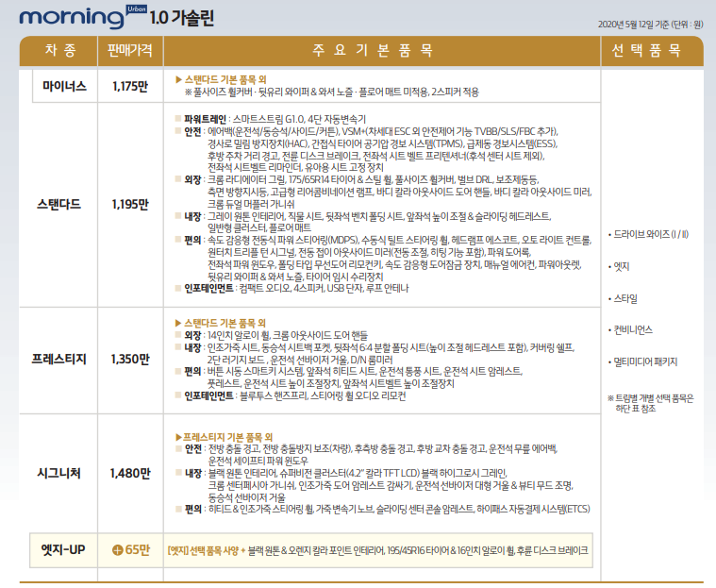The width and height of the screenshot is (716, 588).
Task: Click the 스탠다드 trim name
Action: 58,204
